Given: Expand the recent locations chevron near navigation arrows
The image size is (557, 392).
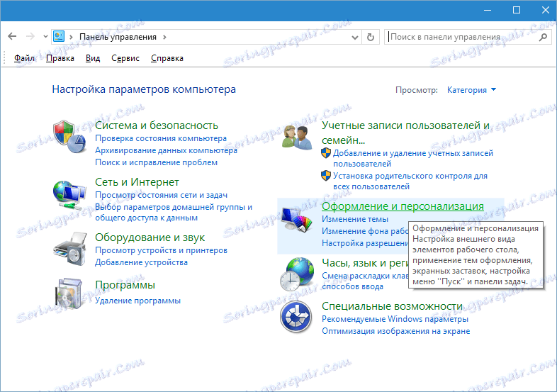Looking at the screenshot, I should [45, 36].
